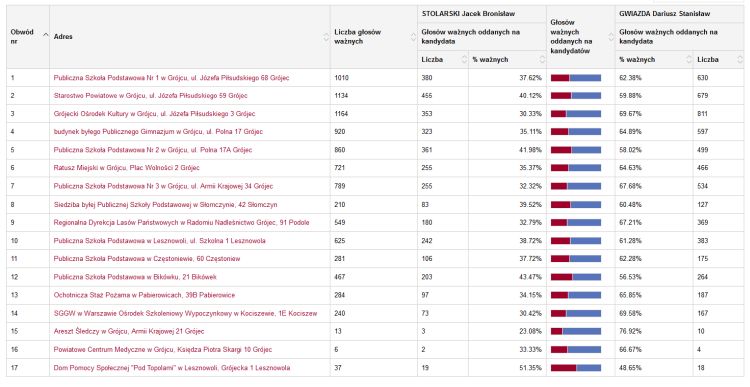Open Ratusz Miejski w Grójcu link
This screenshot has width=750, height=387.
click(126, 168)
